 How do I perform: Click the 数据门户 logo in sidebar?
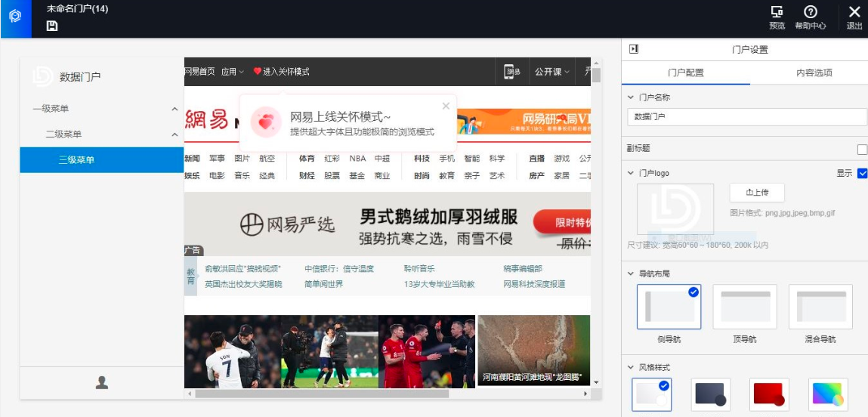[42, 76]
